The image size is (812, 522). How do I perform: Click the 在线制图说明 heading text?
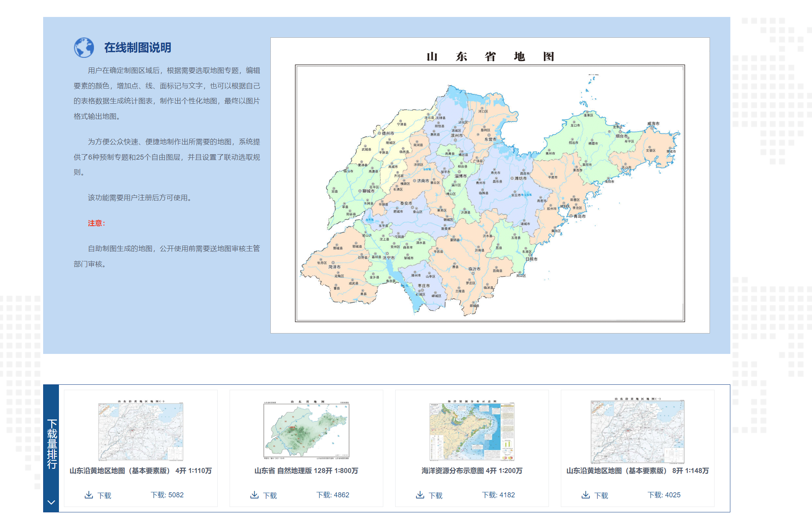click(x=138, y=48)
